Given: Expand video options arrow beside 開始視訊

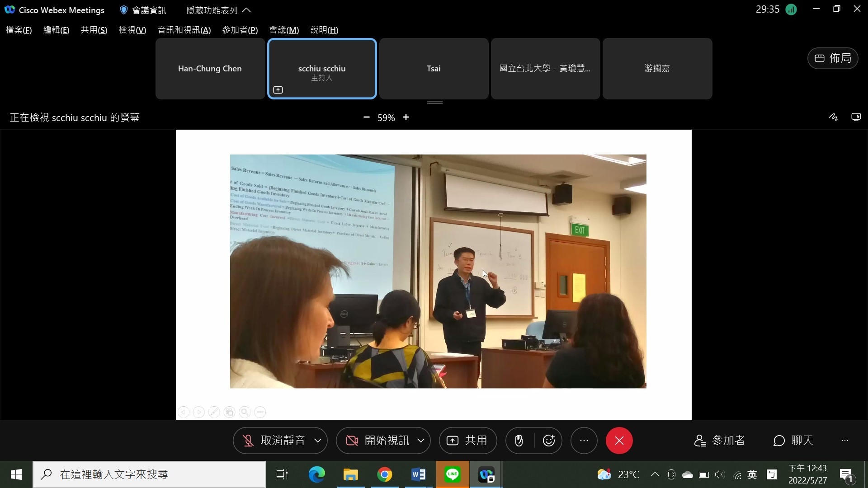Looking at the screenshot, I should coord(421,441).
